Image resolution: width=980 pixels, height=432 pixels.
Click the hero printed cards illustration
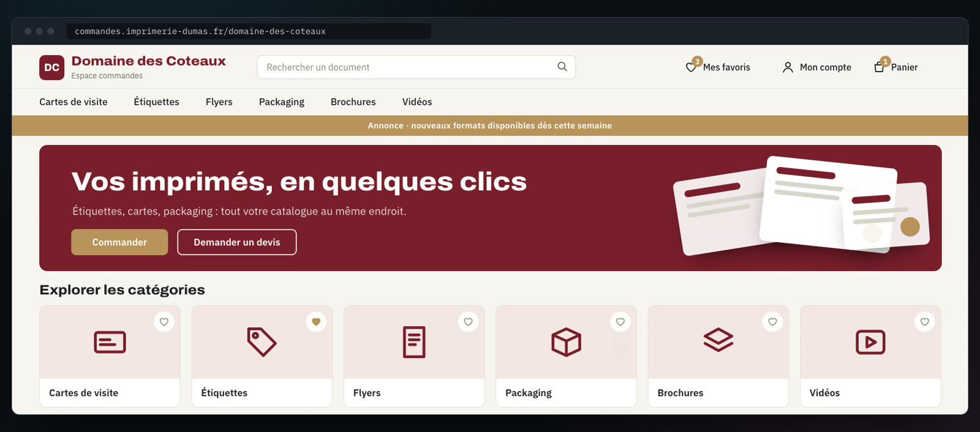pyautogui.click(x=801, y=206)
